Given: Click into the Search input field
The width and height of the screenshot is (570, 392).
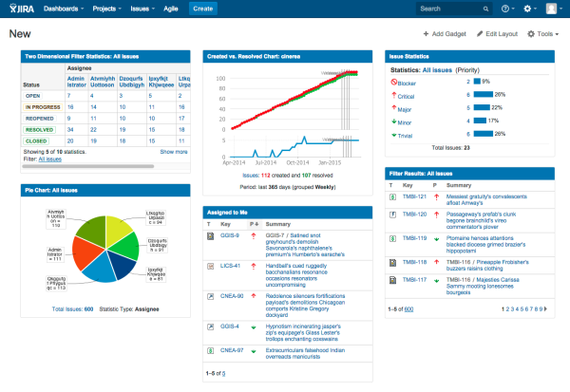Looking at the screenshot, I should coord(446,9).
